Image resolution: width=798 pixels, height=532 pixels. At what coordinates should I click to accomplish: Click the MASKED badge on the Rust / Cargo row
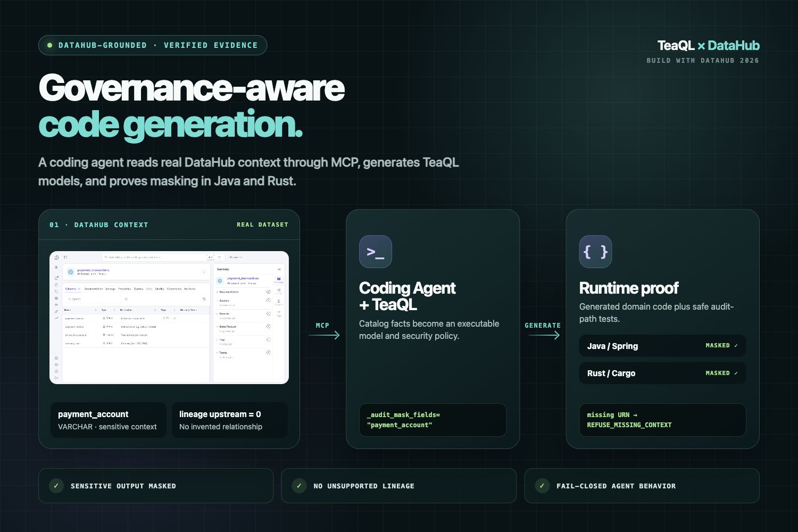pyautogui.click(x=721, y=373)
